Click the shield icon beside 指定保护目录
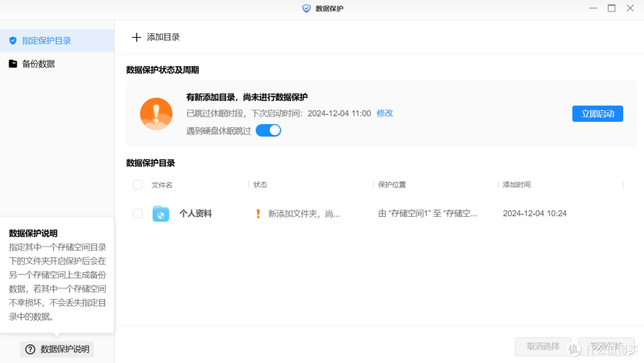 click(x=13, y=41)
